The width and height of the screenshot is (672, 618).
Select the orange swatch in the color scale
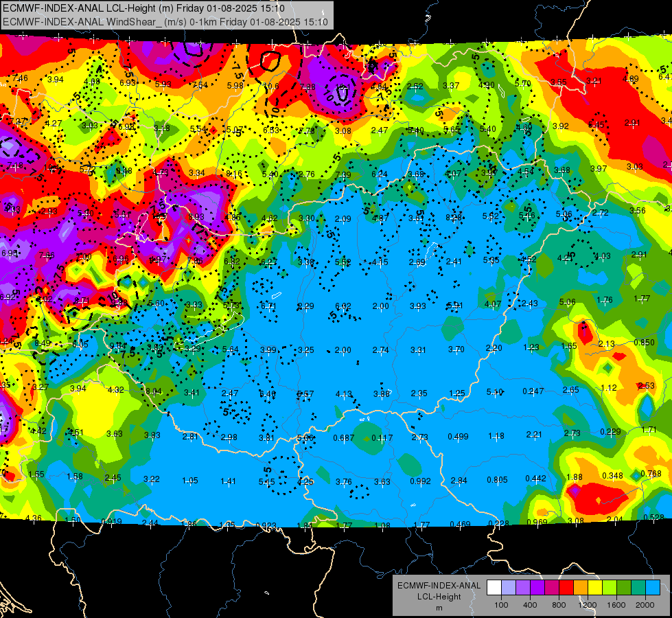(581, 588)
